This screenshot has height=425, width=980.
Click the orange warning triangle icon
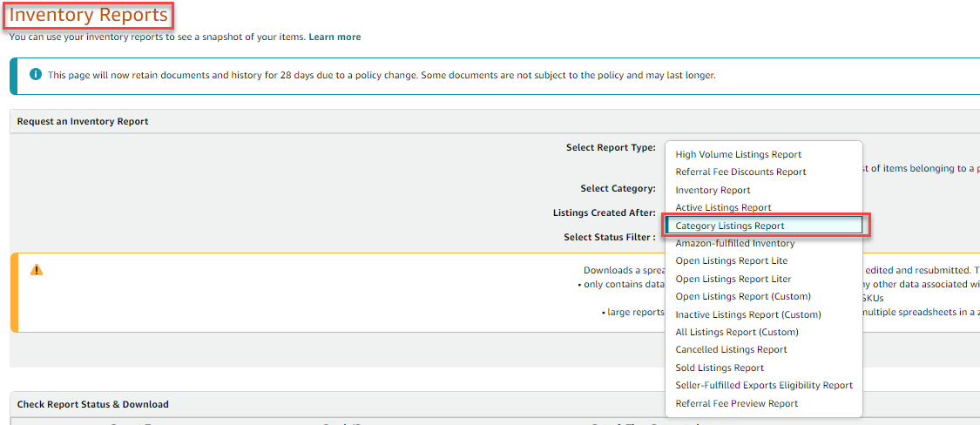click(x=37, y=270)
